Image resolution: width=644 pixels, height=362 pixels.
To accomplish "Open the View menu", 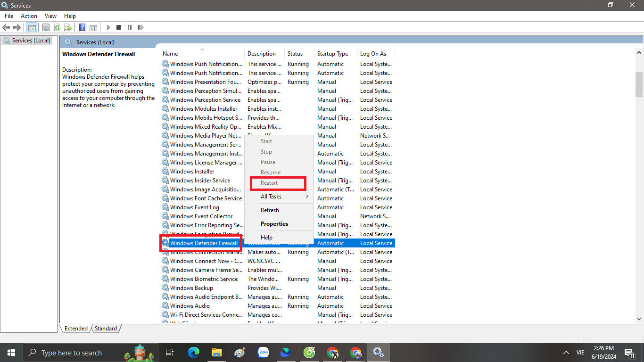I will tap(50, 16).
